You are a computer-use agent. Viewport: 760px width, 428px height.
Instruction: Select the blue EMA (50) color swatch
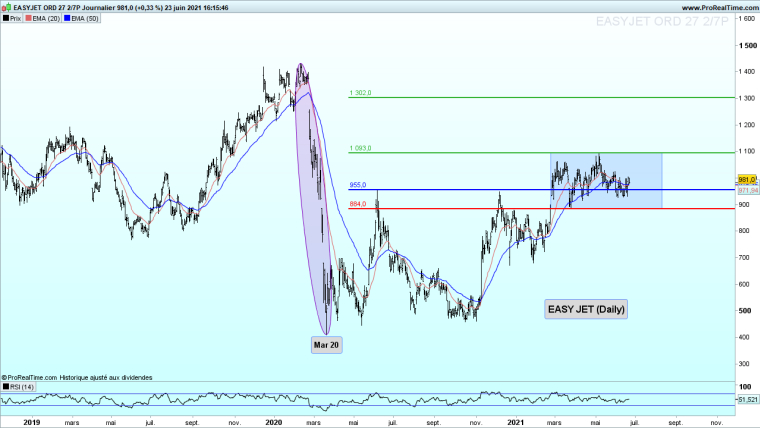pyautogui.click(x=67, y=18)
